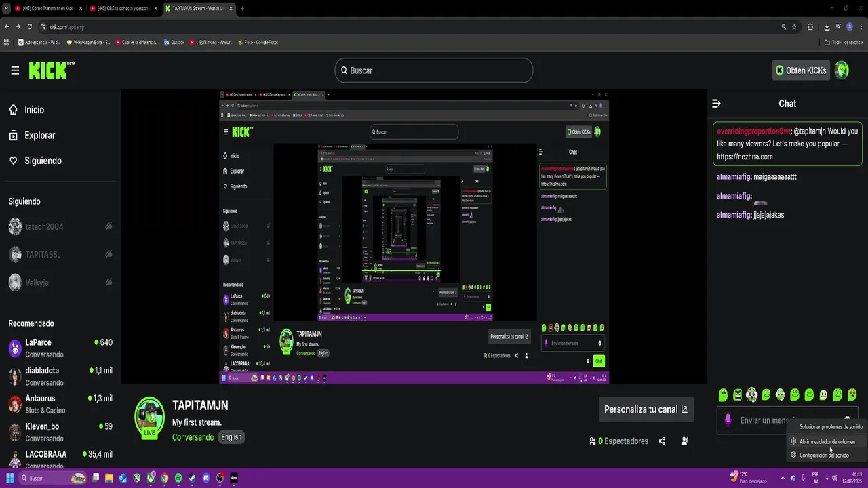Click the first green blob emote
Image resolution: width=868 pixels, height=488 pixels.
coord(723,394)
